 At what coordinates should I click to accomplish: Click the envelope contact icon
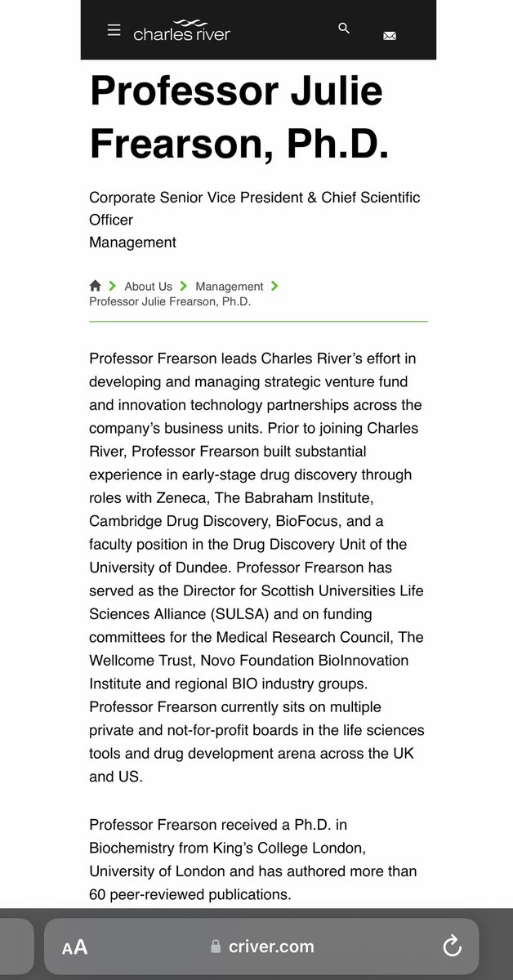point(390,36)
